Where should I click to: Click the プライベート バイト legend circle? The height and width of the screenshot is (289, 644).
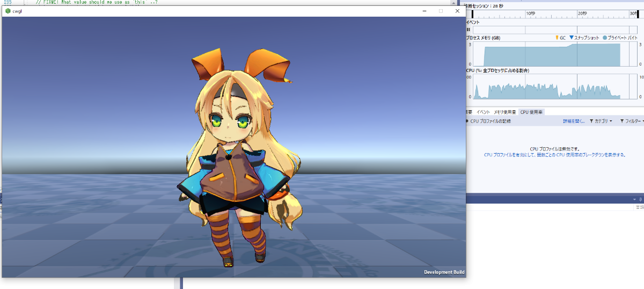coord(604,38)
